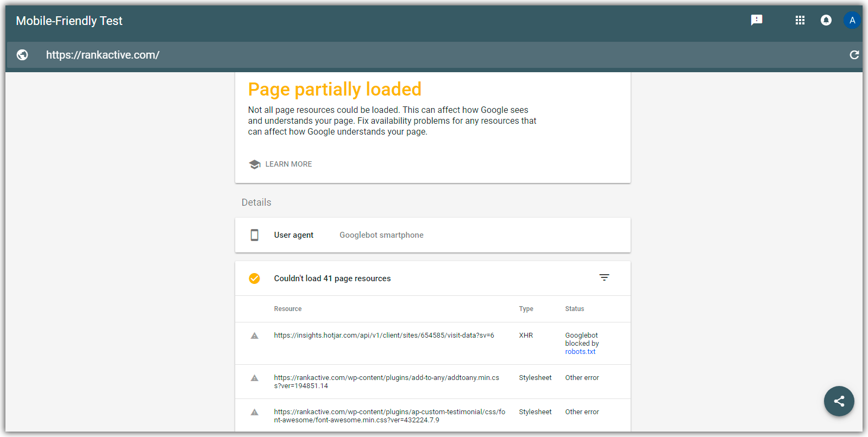Click the share floating button
The width and height of the screenshot is (868, 437).
(839, 401)
